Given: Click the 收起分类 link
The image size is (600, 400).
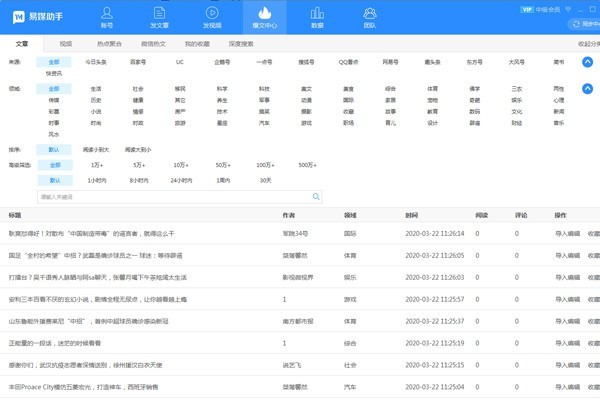Looking at the screenshot, I should [588, 45].
